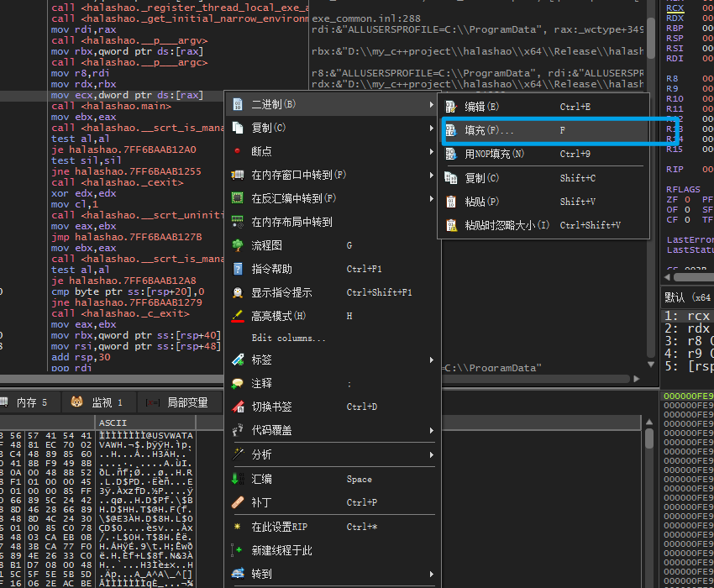This screenshot has height=588, width=714.
Task: Click the 切换书签 bookmark icon
Action: pyautogui.click(x=238, y=407)
